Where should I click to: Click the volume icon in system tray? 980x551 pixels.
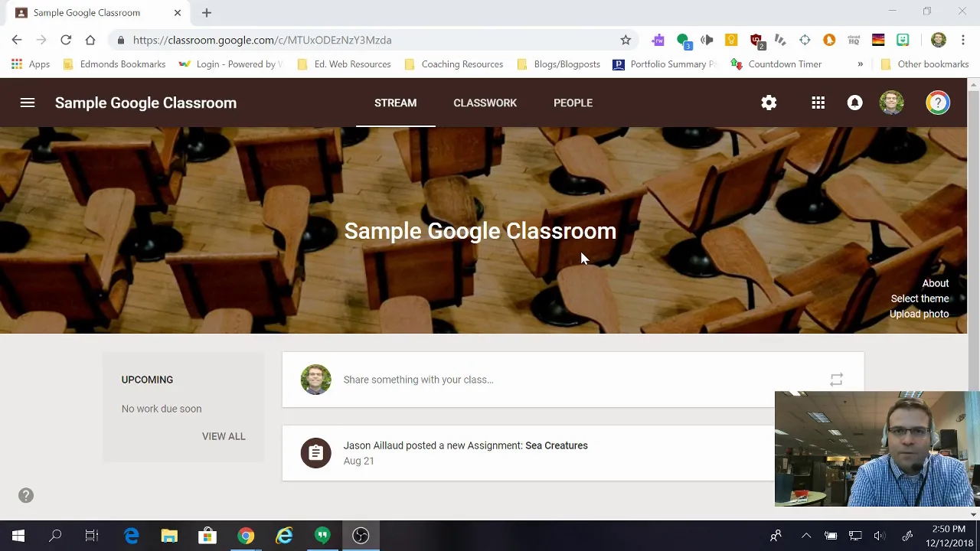click(879, 536)
